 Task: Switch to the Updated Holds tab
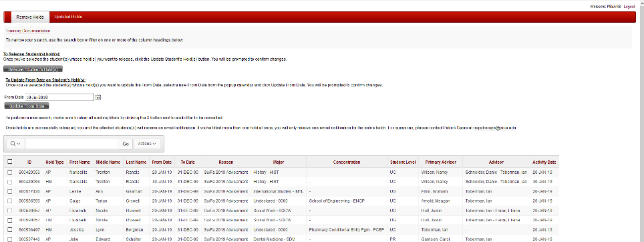pyautogui.click(x=68, y=17)
